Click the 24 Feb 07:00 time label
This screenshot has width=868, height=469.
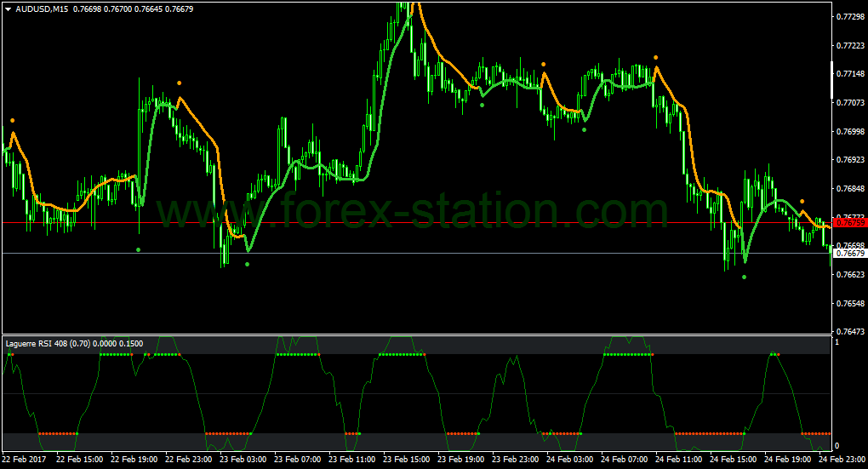(624, 459)
